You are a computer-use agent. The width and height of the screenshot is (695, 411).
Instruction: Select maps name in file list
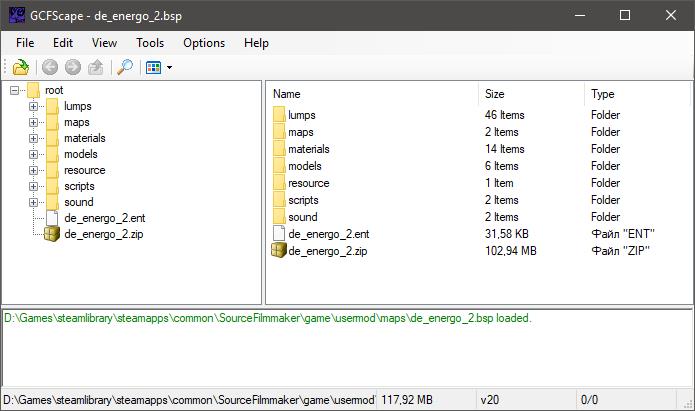301,132
